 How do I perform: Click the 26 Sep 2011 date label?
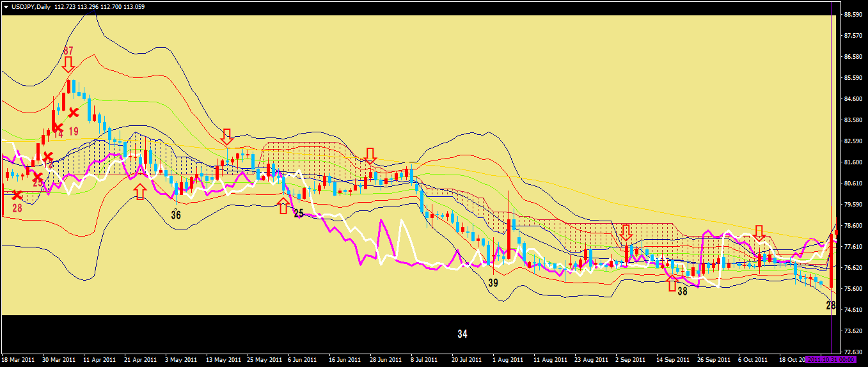714,360
